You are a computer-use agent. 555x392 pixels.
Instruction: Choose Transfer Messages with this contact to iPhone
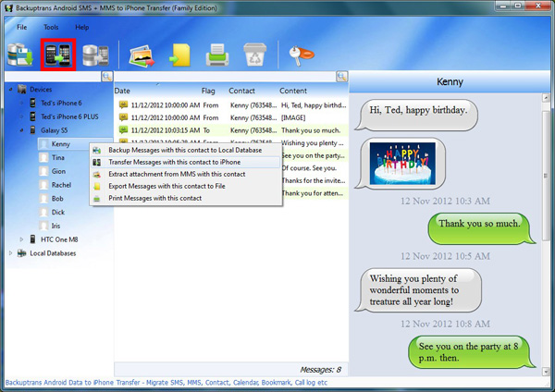click(x=186, y=162)
